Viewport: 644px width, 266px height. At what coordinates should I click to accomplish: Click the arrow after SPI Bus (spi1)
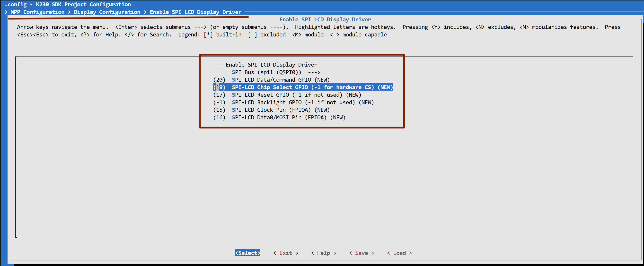click(x=314, y=72)
